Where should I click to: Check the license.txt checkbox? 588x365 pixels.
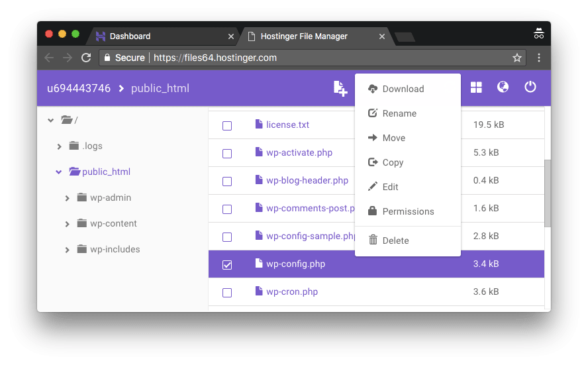(227, 126)
